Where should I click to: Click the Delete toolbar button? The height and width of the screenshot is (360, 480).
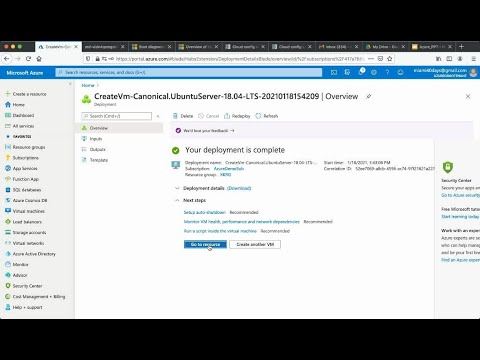point(183,116)
